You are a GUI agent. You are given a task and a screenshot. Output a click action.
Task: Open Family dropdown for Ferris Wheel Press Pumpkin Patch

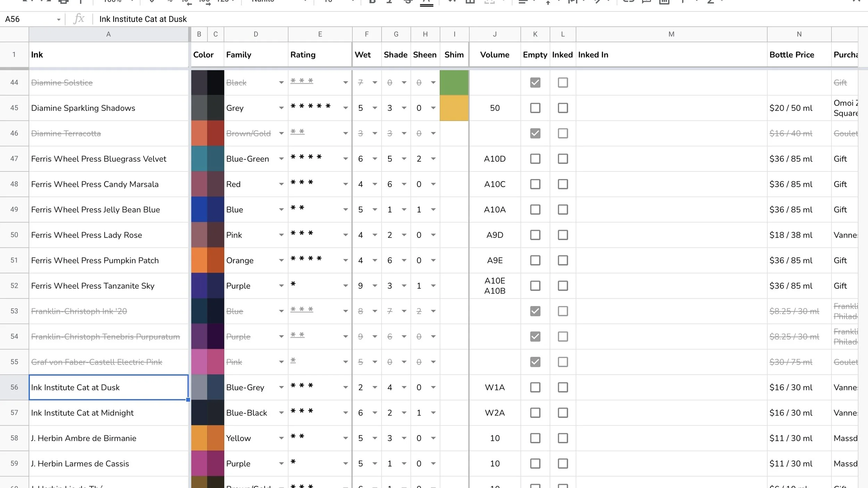(281, 260)
